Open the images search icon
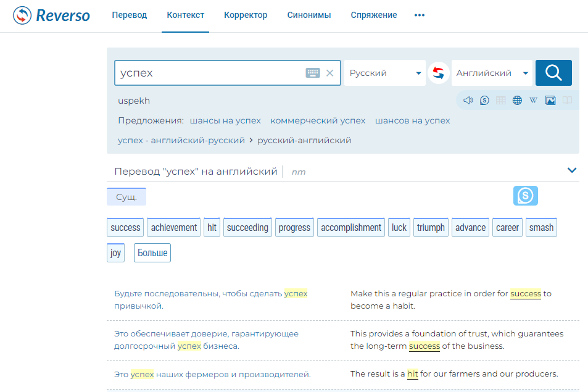Image resolution: width=588 pixels, height=392 pixels. pyautogui.click(x=550, y=100)
